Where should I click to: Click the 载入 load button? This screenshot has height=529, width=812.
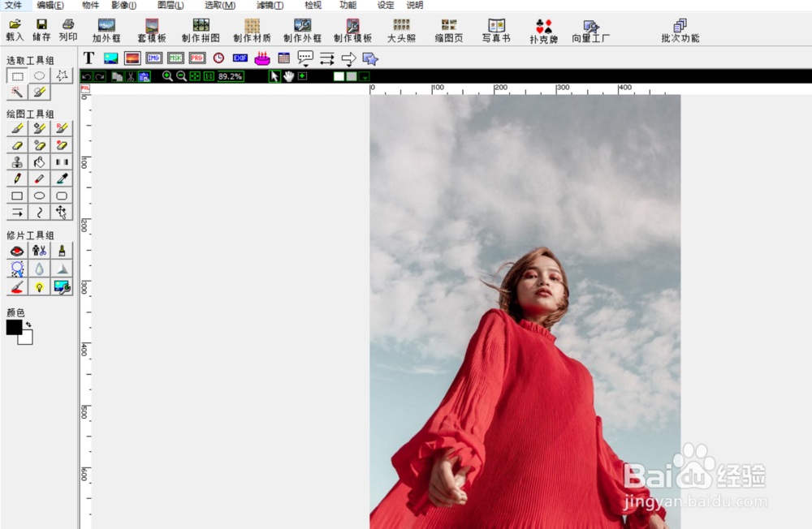point(15,30)
